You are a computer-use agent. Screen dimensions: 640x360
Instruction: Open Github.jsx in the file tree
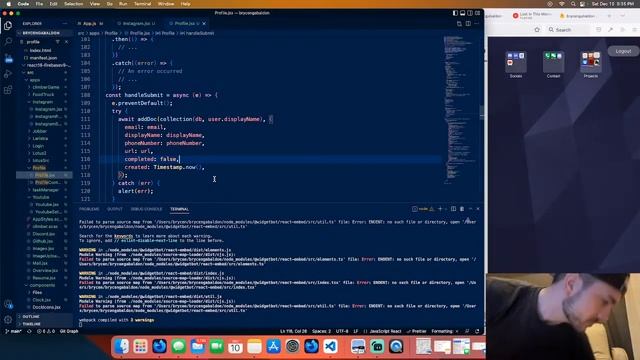tap(42, 241)
